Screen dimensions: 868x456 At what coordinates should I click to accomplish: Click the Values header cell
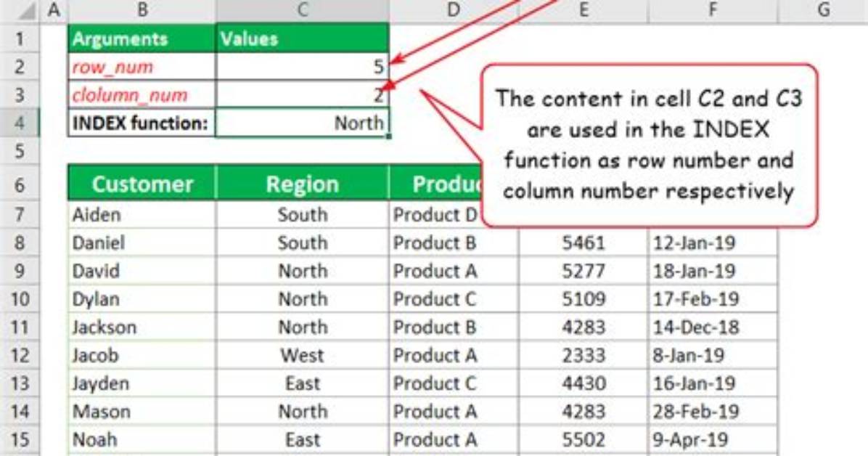302,38
